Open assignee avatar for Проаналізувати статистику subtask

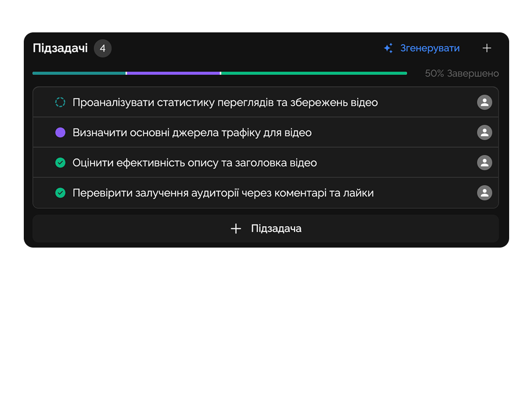[484, 102]
